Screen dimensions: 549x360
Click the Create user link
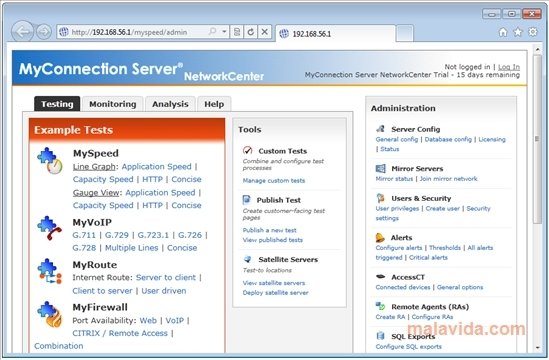(x=443, y=208)
